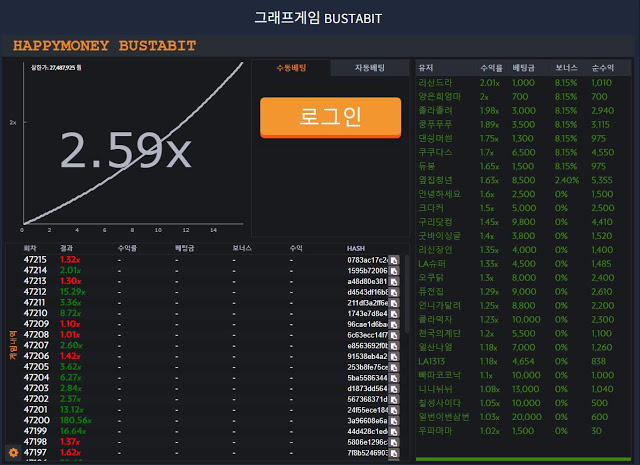Select user 쿠쿠다스 in players list
Image resolution: width=640 pixels, height=465 pixels.
(435, 152)
